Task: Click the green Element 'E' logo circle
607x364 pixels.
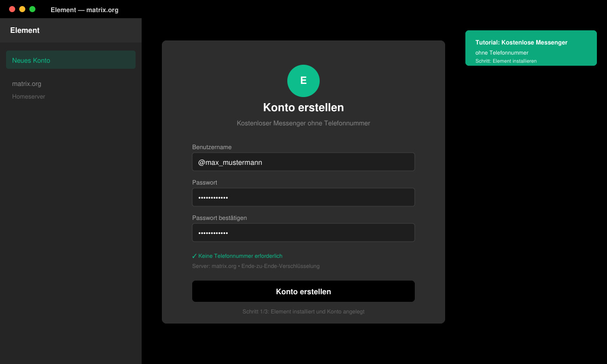Action: click(303, 81)
